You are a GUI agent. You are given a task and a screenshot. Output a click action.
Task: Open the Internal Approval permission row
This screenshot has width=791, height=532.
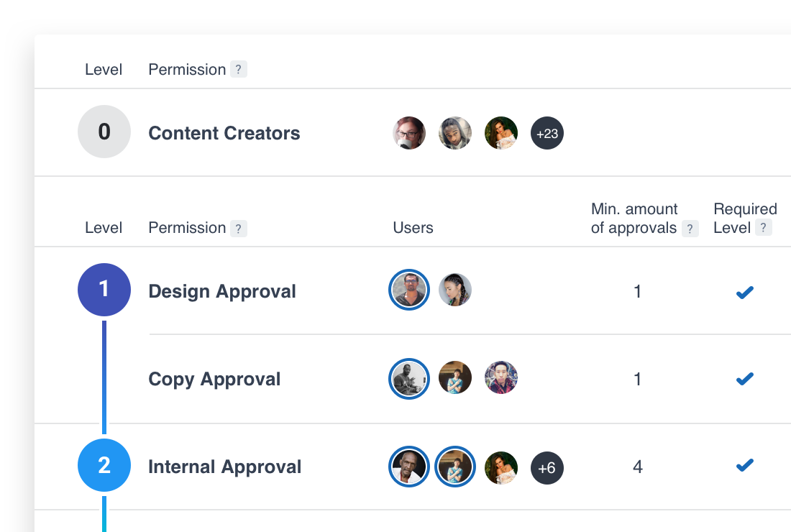coord(225,467)
